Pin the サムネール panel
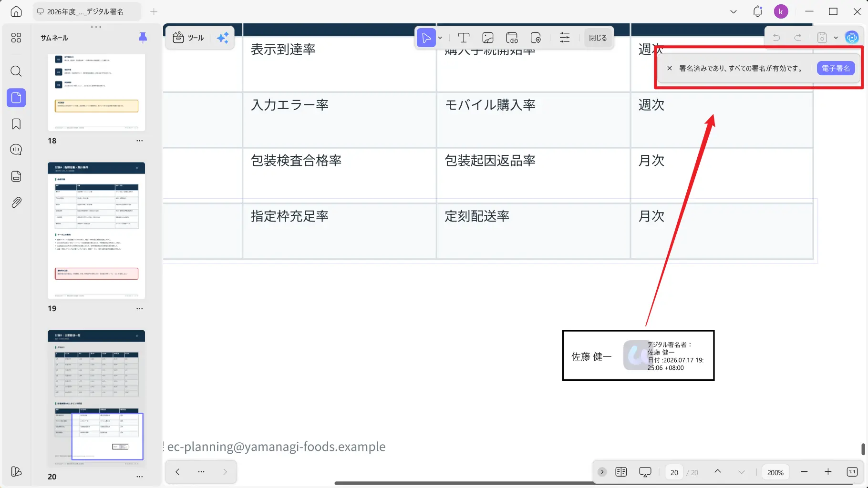The width and height of the screenshot is (868, 488). (x=143, y=38)
